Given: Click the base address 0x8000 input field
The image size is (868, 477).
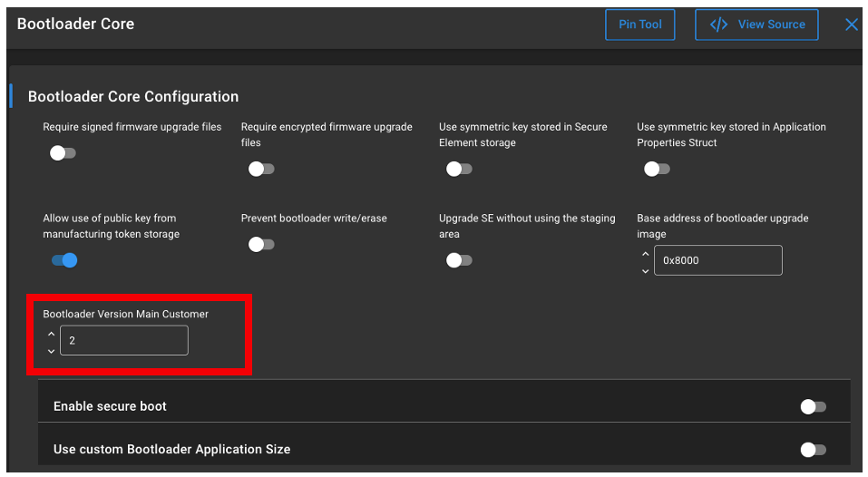Looking at the screenshot, I should coord(717,260).
